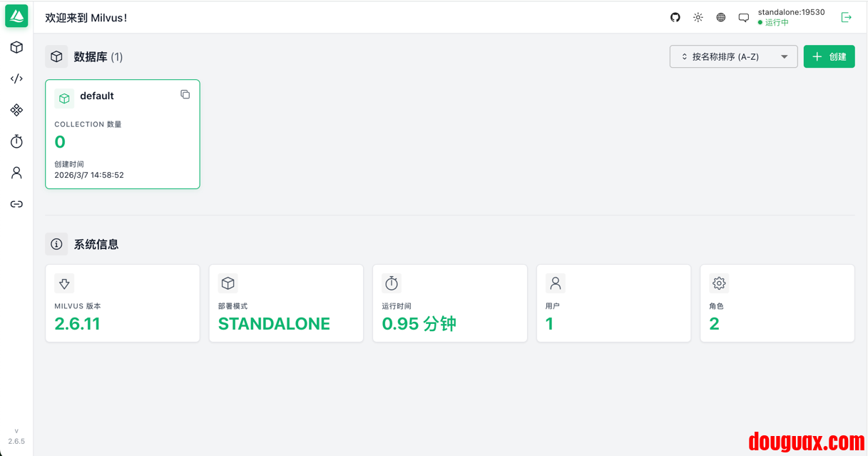The image size is (868, 456).
Task: Toggle light/dark theme sun icon
Action: [x=698, y=17]
